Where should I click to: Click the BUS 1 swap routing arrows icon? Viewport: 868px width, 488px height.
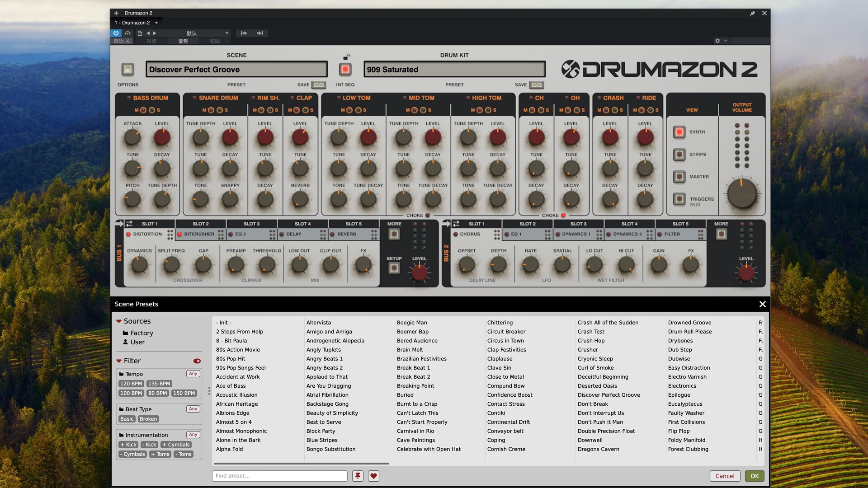(129, 224)
